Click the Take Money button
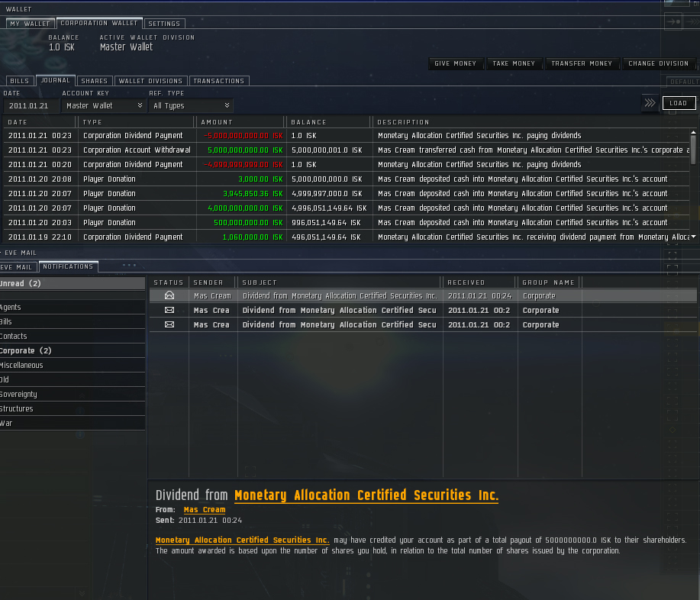Screen dimensions: 700x600 (x=514, y=64)
